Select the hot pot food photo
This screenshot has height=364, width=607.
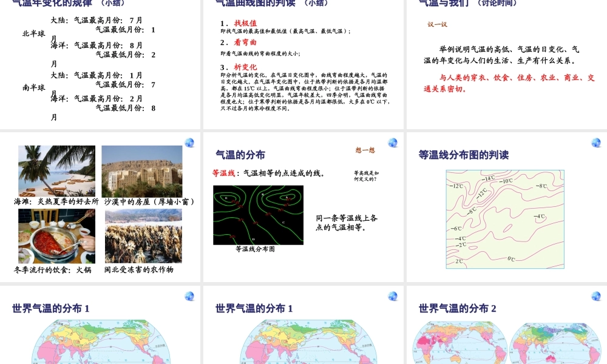(x=56, y=237)
